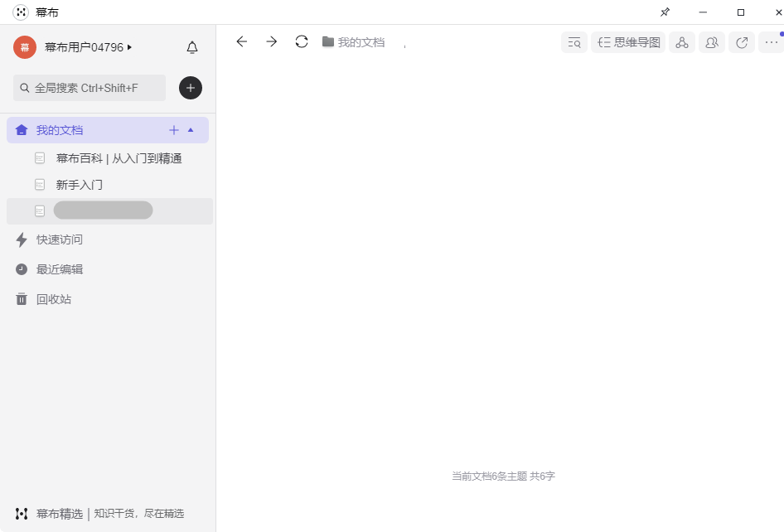Open notifications via the bell icon

pyautogui.click(x=192, y=47)
